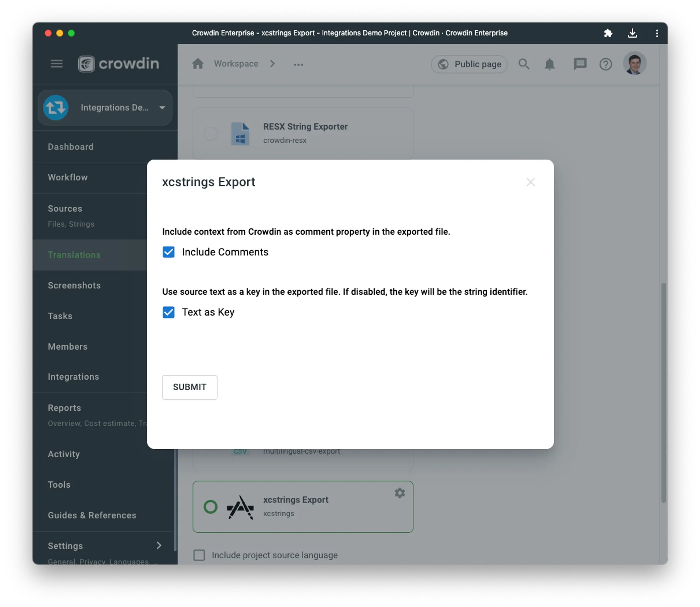
Task: Click the browser extensions puzzle icon
Action: [x=608, y=33]
